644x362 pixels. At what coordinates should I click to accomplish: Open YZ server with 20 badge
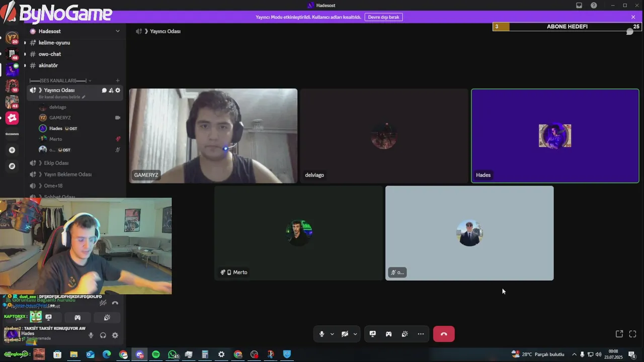[x=12, y=38]
